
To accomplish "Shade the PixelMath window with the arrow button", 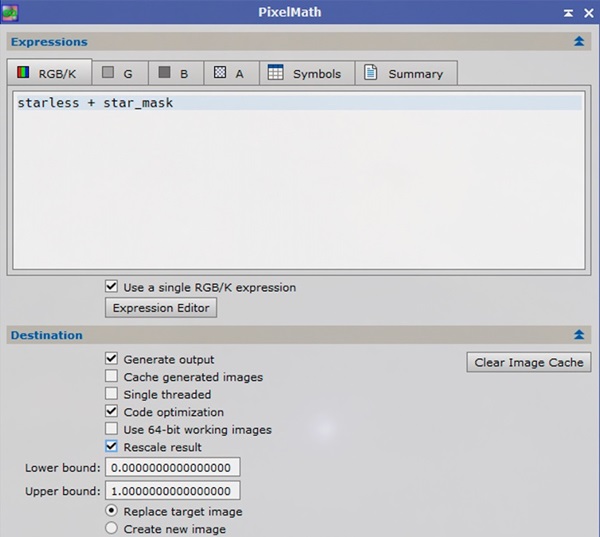I will (568, 13).
